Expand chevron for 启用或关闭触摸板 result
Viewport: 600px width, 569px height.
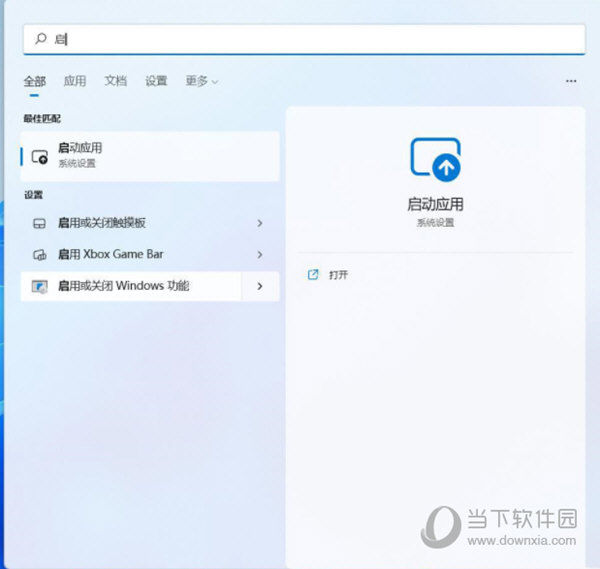pos(260,223)
